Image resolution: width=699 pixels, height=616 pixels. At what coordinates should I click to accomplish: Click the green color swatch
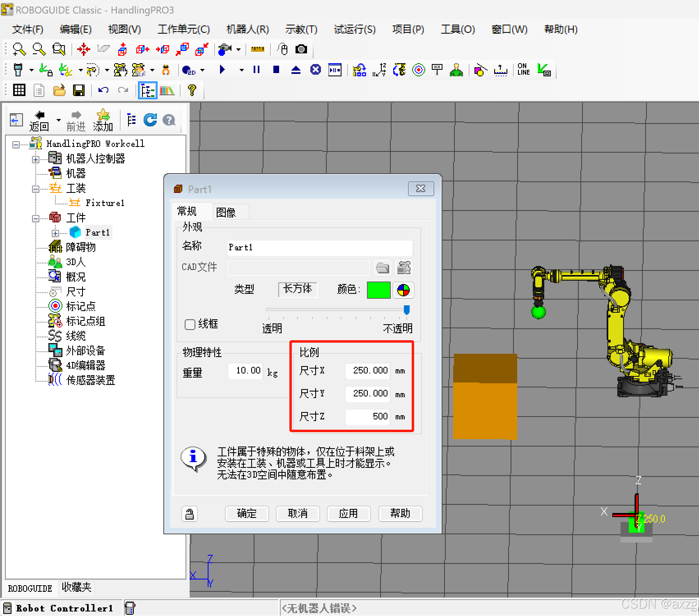coord(378,290)
